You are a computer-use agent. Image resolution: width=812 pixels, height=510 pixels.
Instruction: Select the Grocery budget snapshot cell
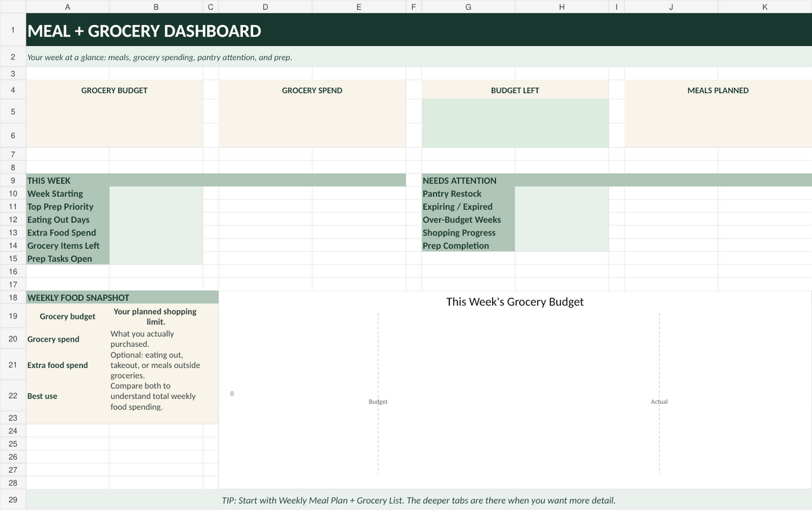click(68, 316)
